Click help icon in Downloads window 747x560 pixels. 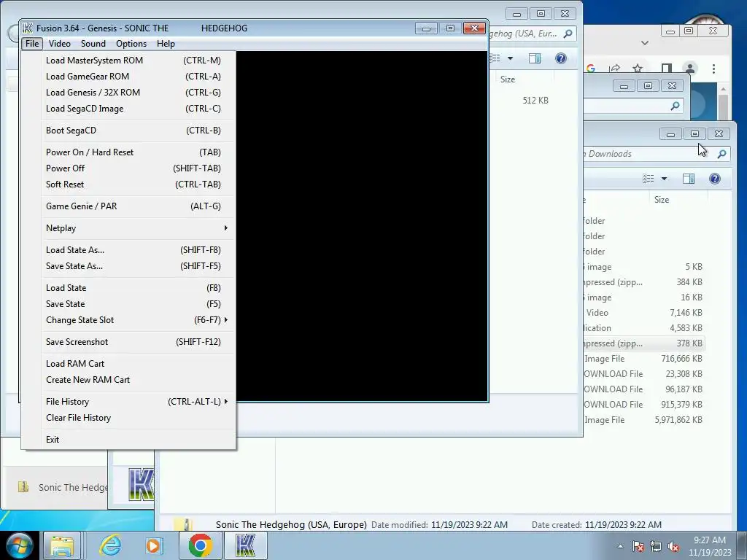point(715,179)
